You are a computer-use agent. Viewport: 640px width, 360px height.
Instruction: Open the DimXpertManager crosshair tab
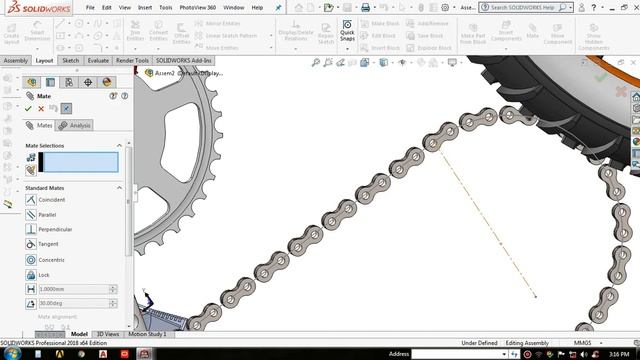88,82
